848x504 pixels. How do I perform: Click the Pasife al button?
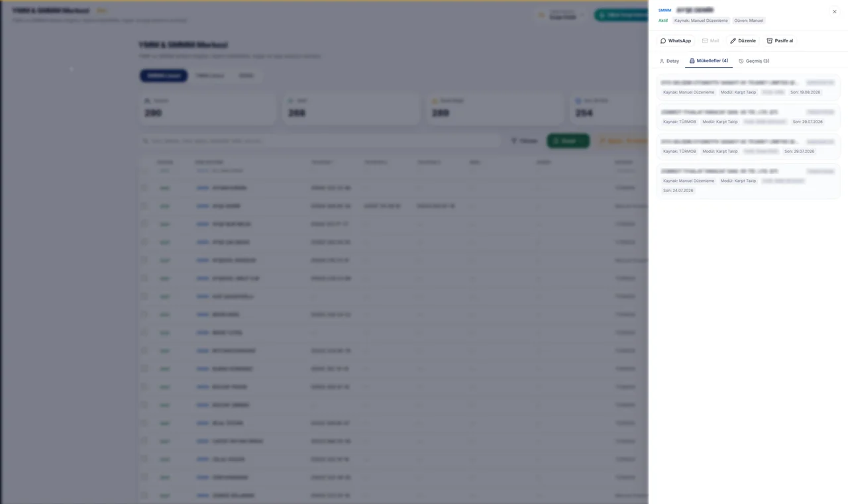(x=780, y=41)
